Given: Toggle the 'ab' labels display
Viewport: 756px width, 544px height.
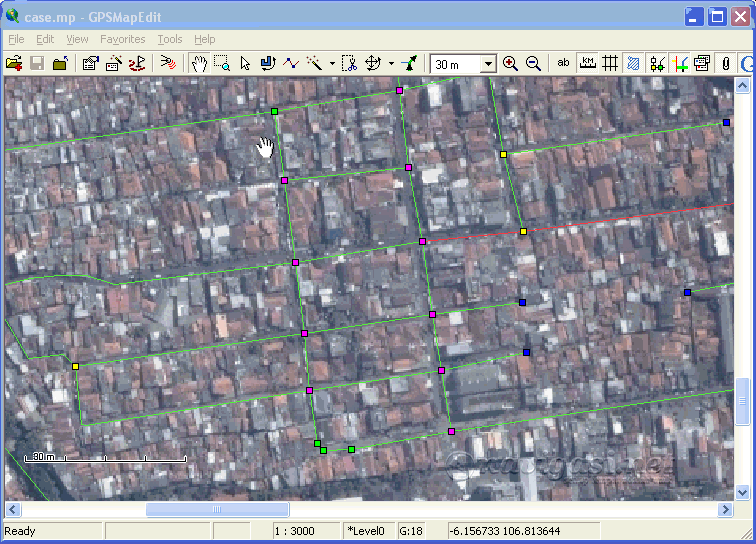Looking at the screenshot, I should click(x=563, y=63).
